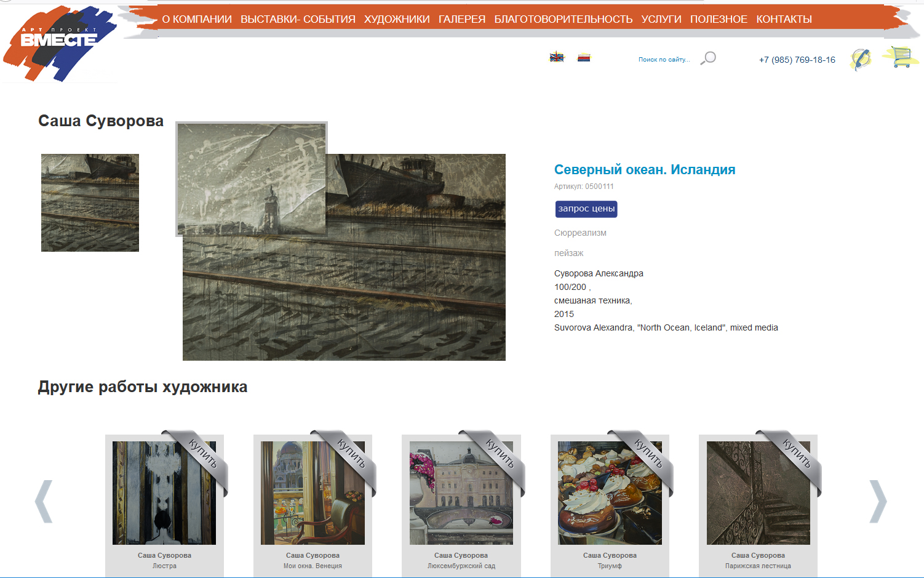Open the Люксембуржский сад artwork thumbnail
Image resolution: width=924 pixels, height=578 pixels.
click(461, 493)
